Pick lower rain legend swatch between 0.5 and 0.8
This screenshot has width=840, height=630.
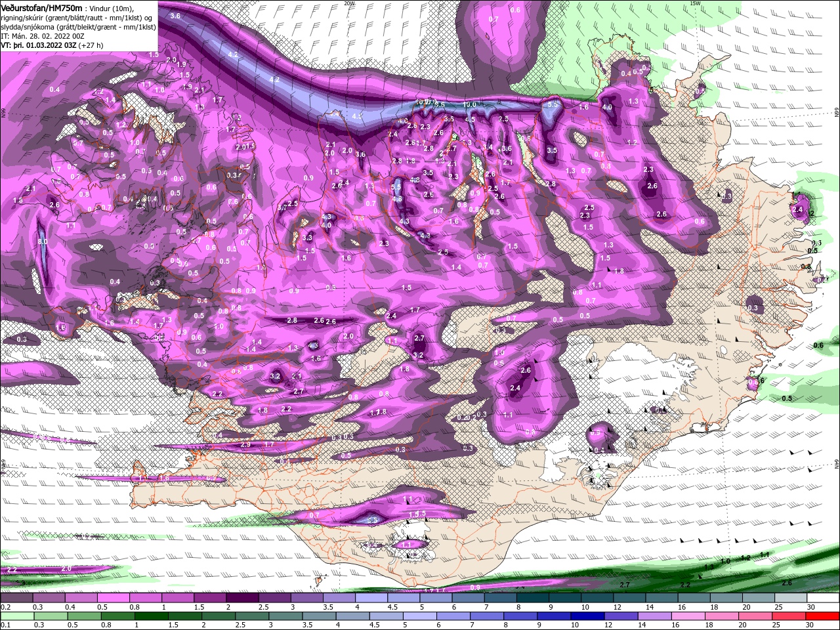coord(84,616)
